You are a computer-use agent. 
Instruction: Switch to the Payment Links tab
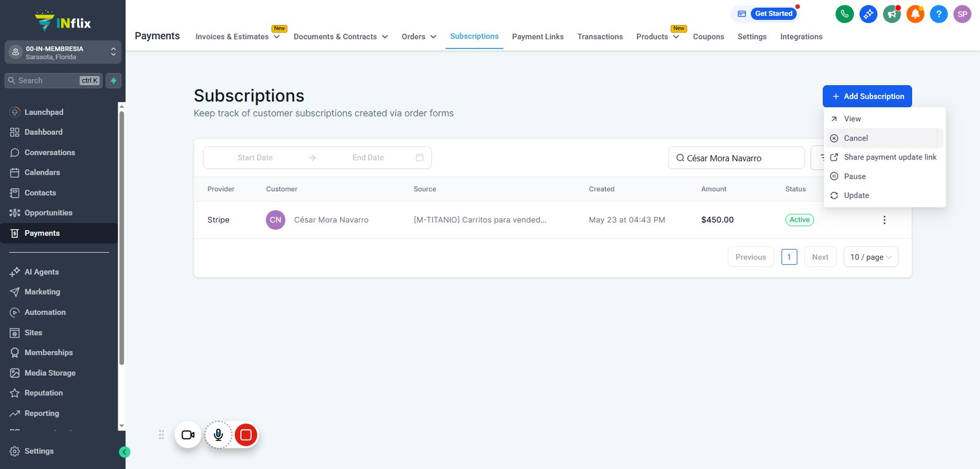[x=538, y=37]
